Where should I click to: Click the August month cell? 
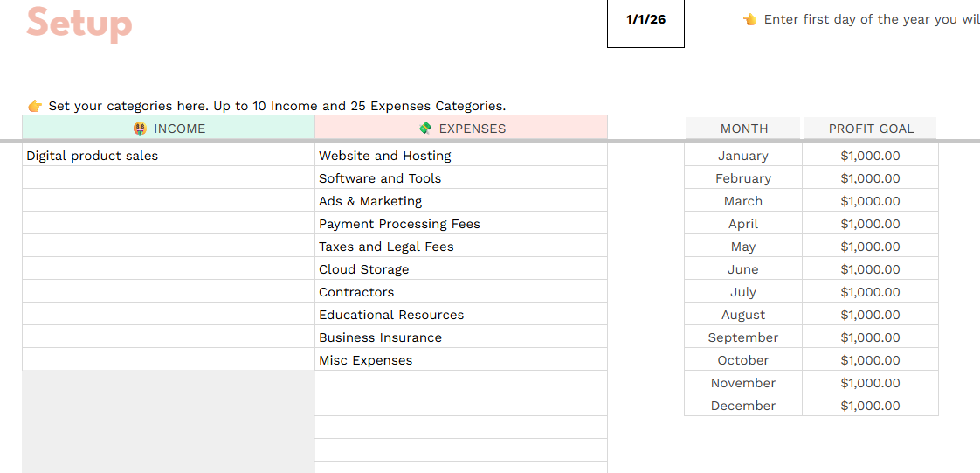pos(743,314)
